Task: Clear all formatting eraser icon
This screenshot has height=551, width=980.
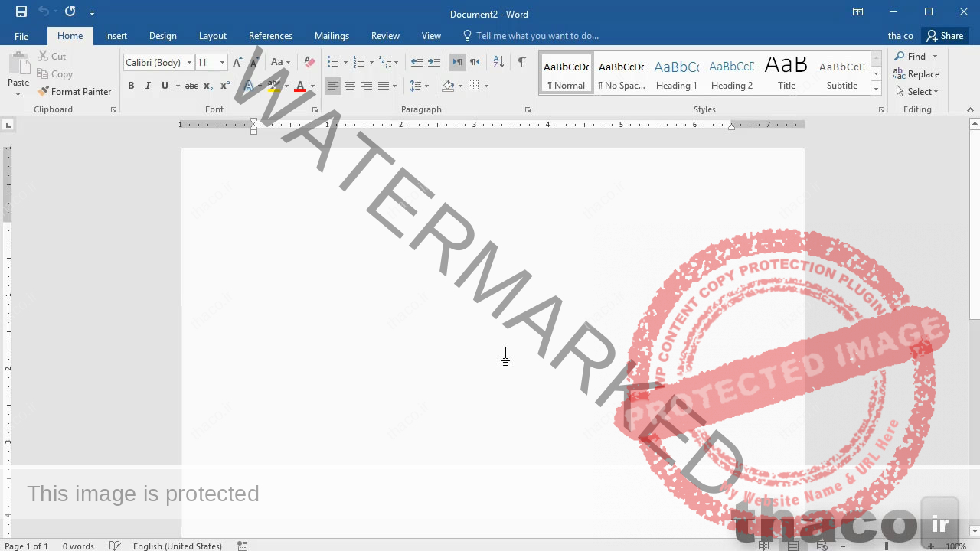Action: [309, 63]
